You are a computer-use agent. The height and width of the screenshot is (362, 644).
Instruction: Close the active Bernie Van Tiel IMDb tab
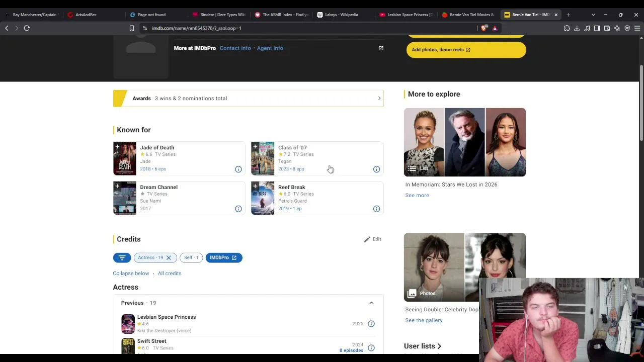point(556,15)
